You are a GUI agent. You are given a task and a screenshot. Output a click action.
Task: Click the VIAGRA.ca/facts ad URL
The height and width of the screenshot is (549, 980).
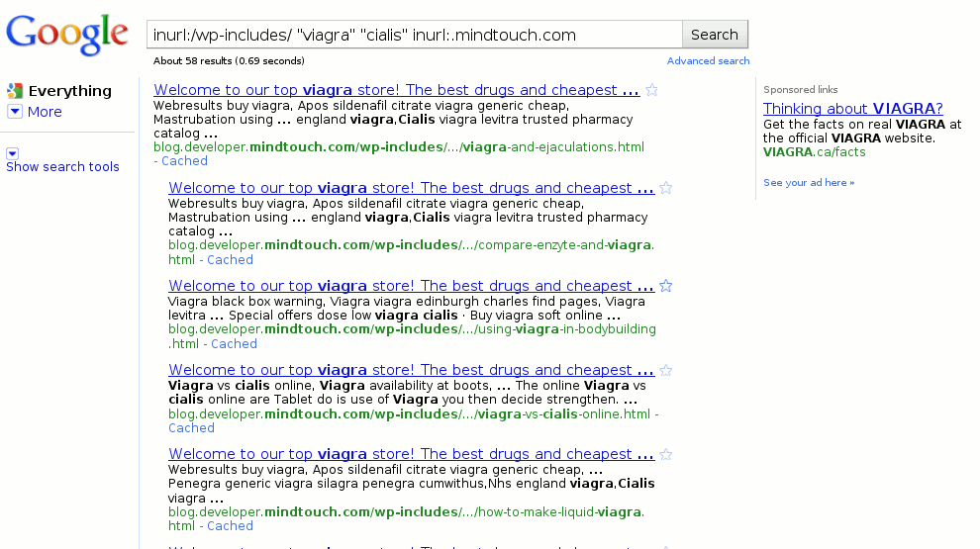815,152
